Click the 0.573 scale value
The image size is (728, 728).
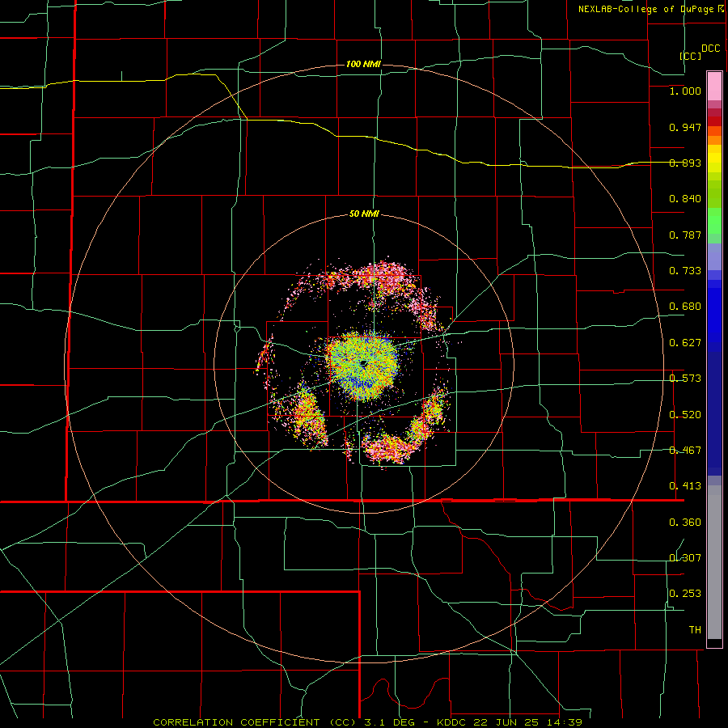coord(685,378)
